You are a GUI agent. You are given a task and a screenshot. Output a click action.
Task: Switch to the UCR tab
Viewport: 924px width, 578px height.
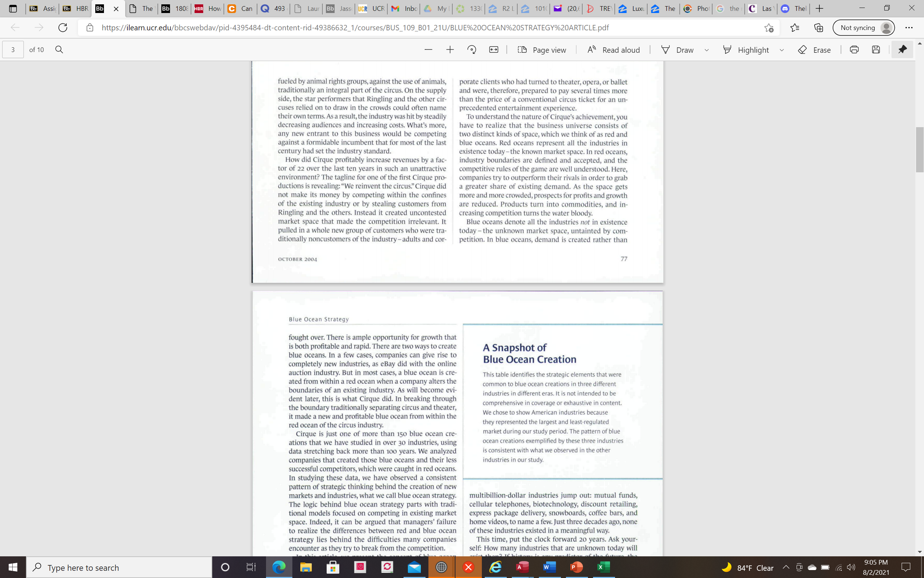pyautogui.click(x=371, y=8)
